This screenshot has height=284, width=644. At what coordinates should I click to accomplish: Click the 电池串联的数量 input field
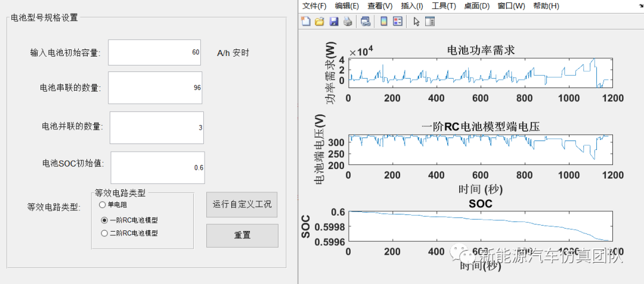point(155,88)
